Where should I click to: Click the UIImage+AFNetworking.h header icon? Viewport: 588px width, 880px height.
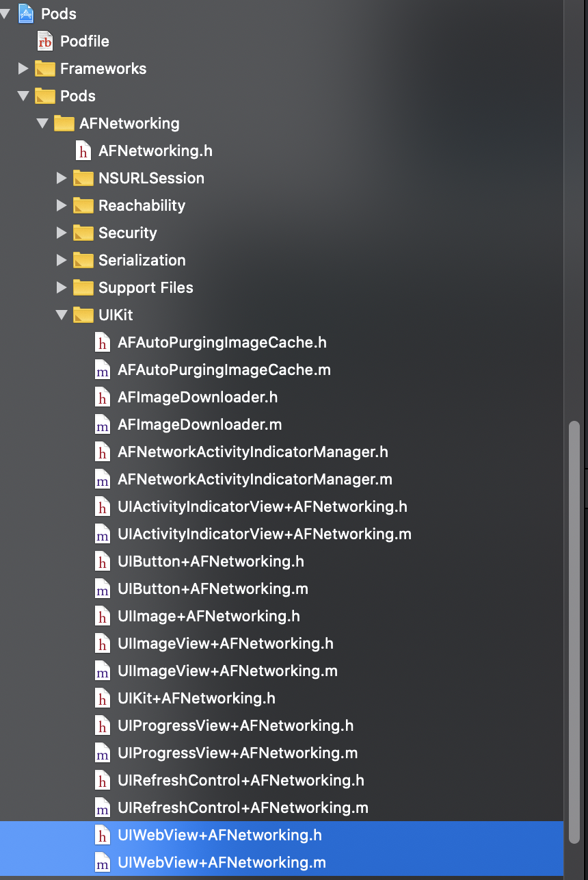(103, 616)
